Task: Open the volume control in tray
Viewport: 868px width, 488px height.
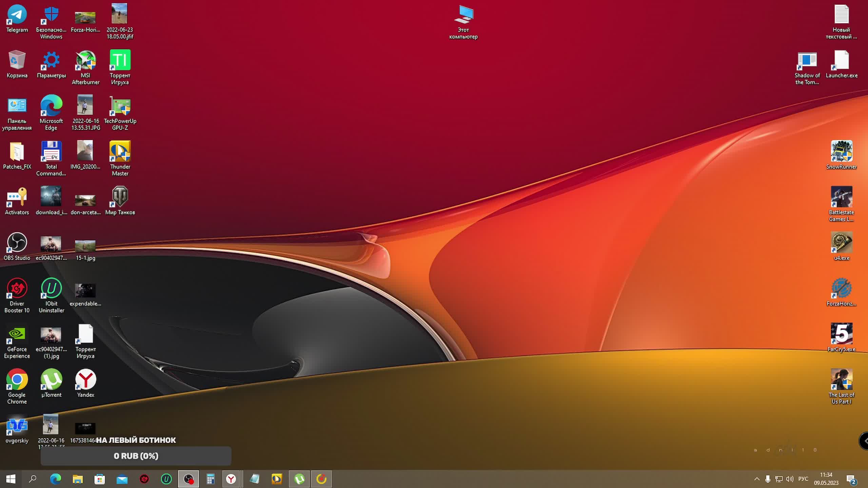Action: coord(790,479)
